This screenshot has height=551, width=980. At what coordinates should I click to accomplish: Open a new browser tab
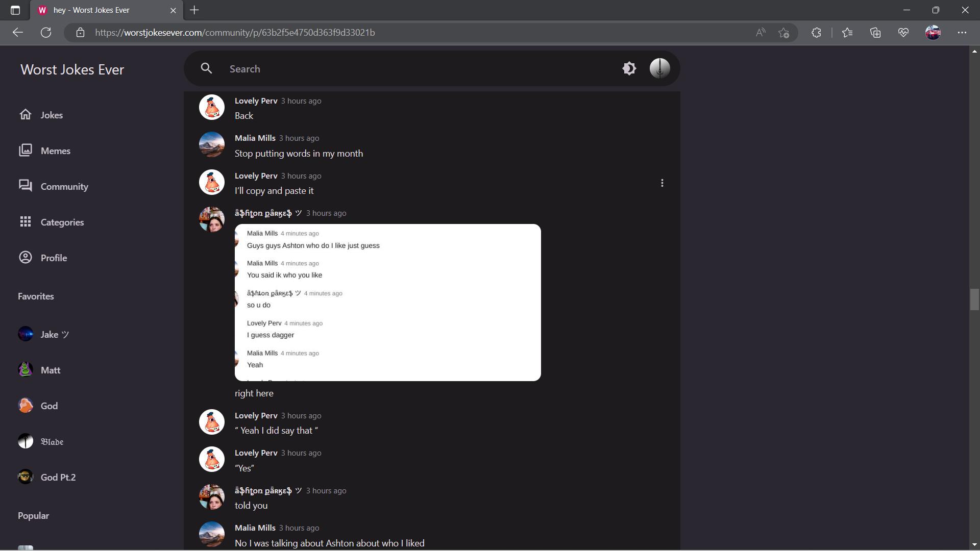point(194,10)
